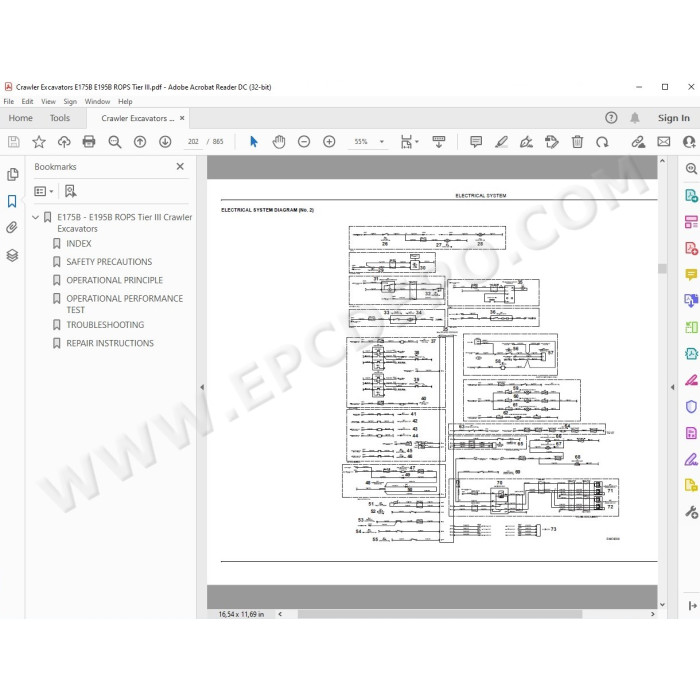The width and height of the screenshot is (700, 700).
Task: Open Export PDF tool in right pane
Action: point(691,195)
